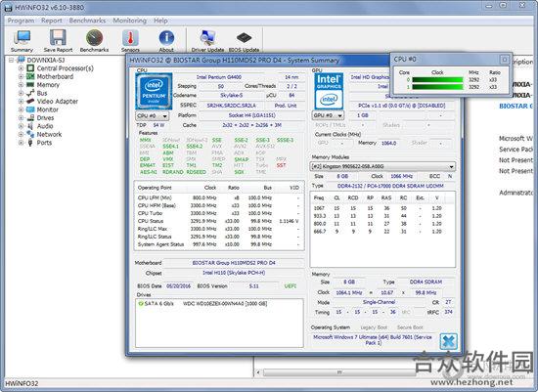
Task: Select Monitor node in tree
Action: tap(47, 109)
